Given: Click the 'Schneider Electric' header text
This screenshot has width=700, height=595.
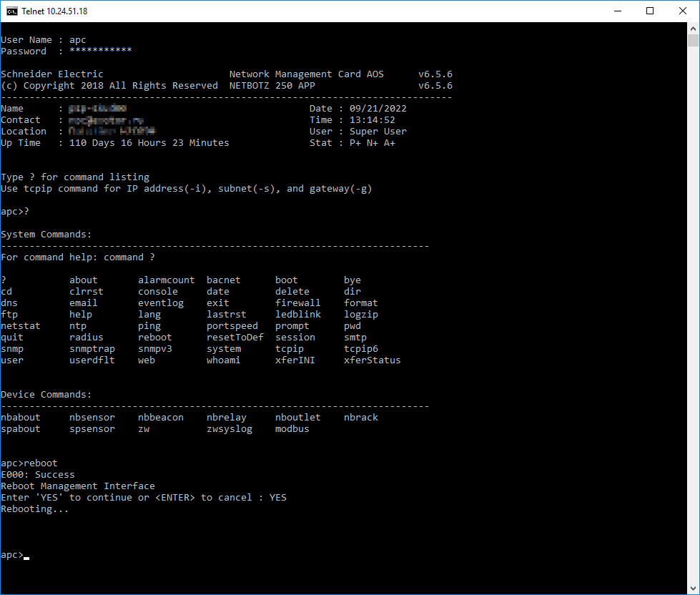Looking at the screenshot, I should 51,74.
